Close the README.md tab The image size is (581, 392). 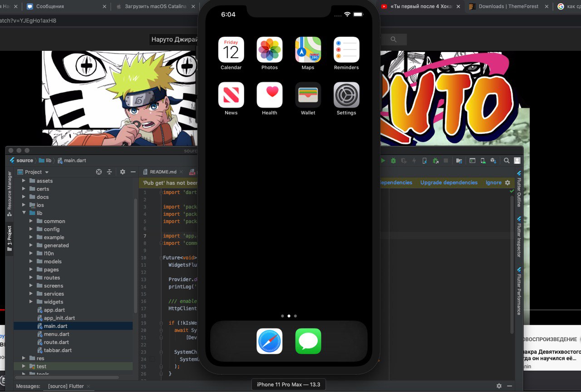(x=181, y=172)
